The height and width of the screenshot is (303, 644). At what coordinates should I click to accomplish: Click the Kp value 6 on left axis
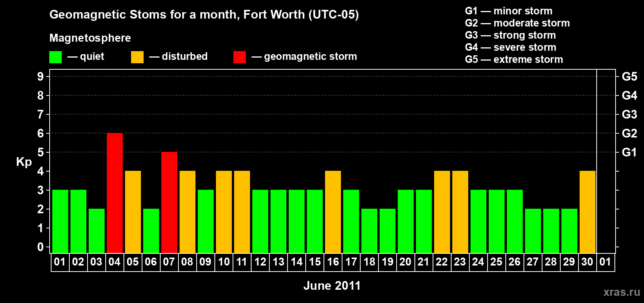pyautogui.click(x=40, y=133)
